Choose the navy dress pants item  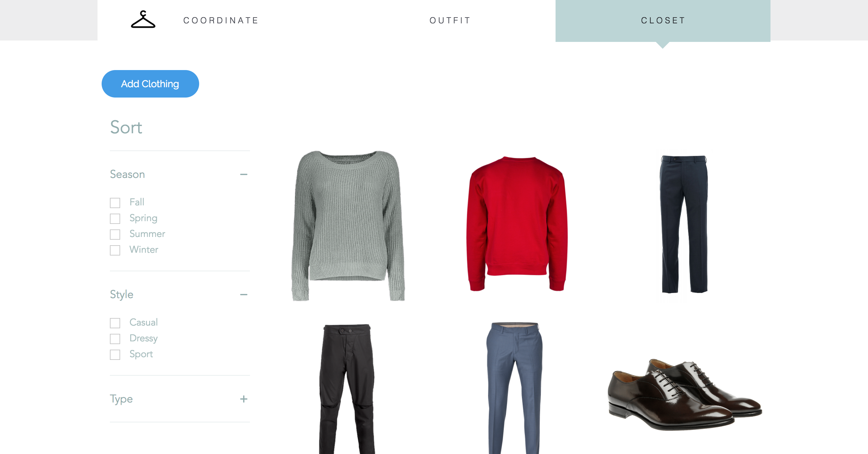(x=684, y=224)
